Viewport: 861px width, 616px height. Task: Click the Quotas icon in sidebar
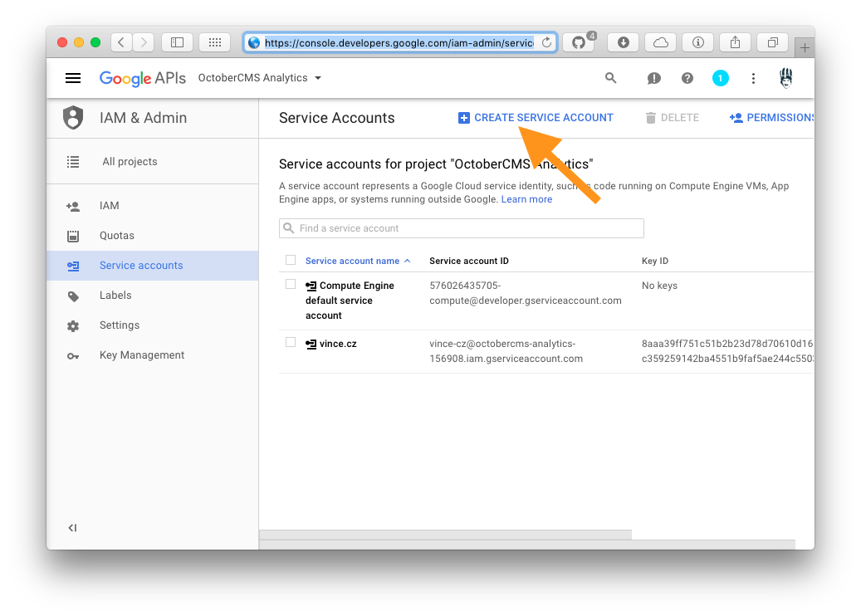click(73, 236)
